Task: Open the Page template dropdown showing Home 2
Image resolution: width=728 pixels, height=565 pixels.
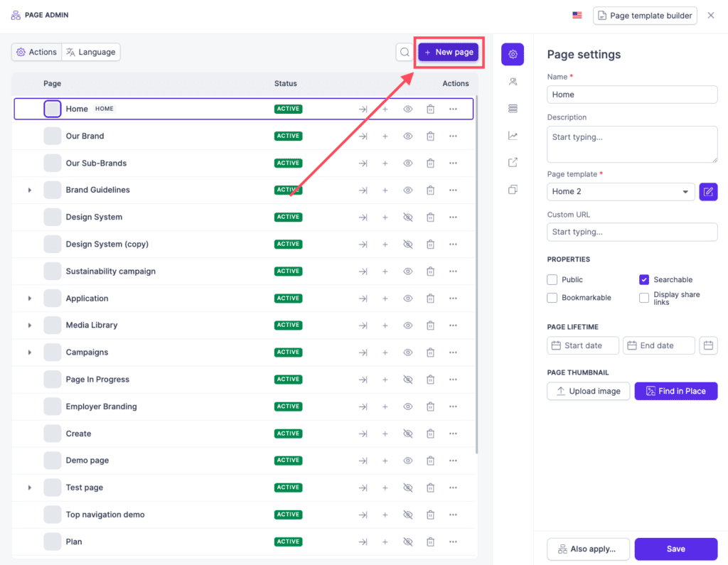Action: 620,191
